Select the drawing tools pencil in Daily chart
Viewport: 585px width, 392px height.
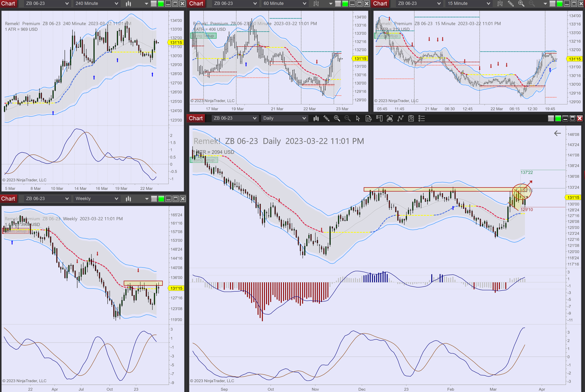tap(326, 118)
